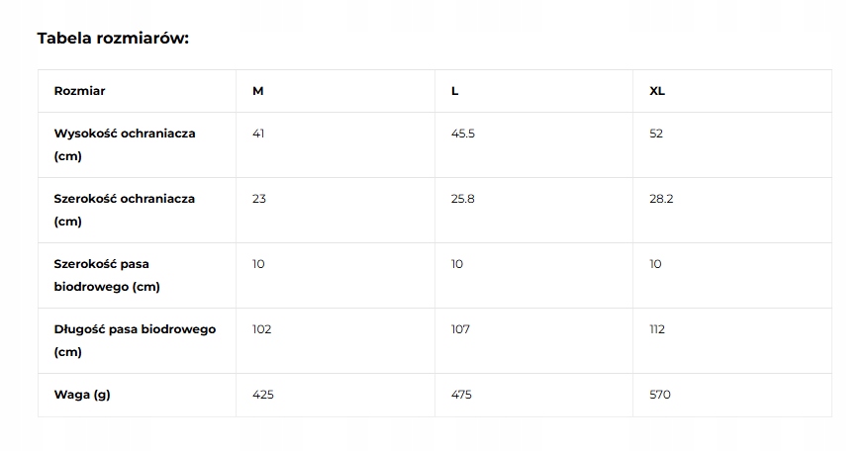Click the value 41 for size M

[x=258, y=134]
